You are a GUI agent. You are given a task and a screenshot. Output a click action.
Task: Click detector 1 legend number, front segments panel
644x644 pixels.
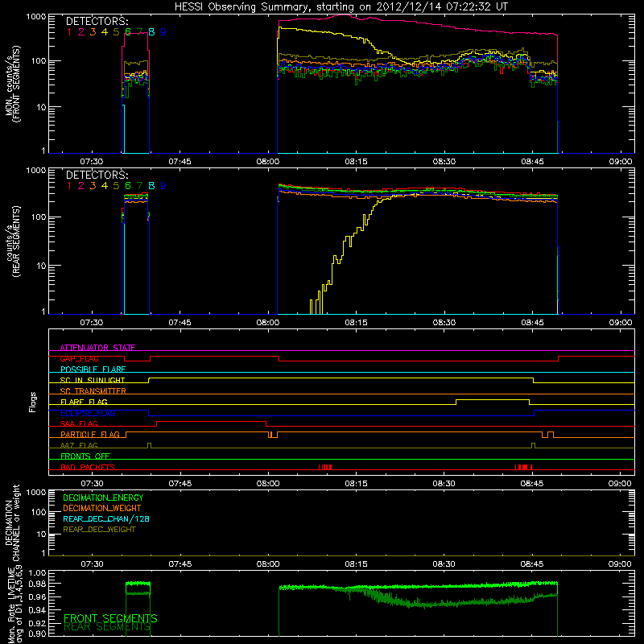(69, 32)
